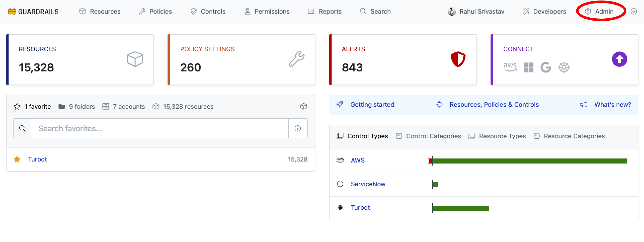Click the Kubernetes wheel icon in Connect card
The image size is (644, 242).
point(564,67)
